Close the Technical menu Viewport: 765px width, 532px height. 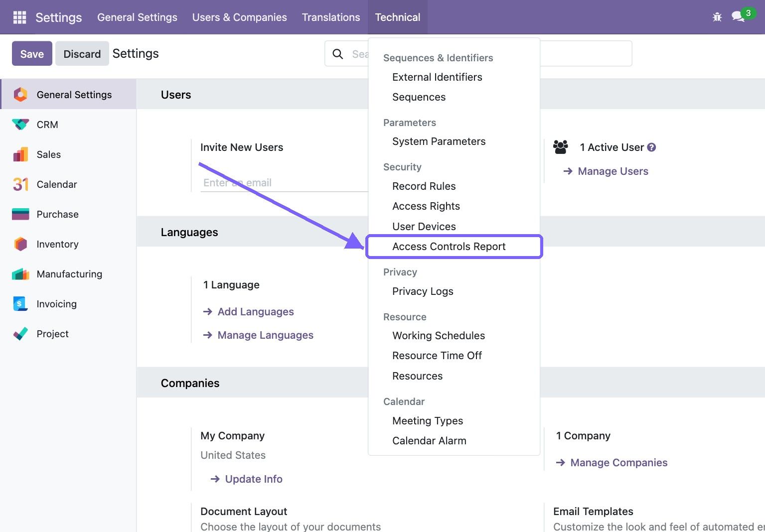(x=398, y=17)
